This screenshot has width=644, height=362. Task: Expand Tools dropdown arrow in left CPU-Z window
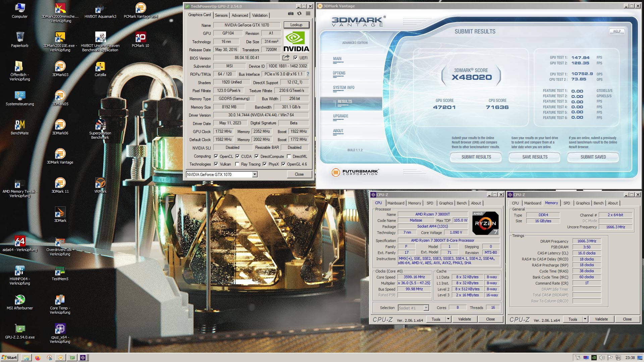[x=448, y=319]
